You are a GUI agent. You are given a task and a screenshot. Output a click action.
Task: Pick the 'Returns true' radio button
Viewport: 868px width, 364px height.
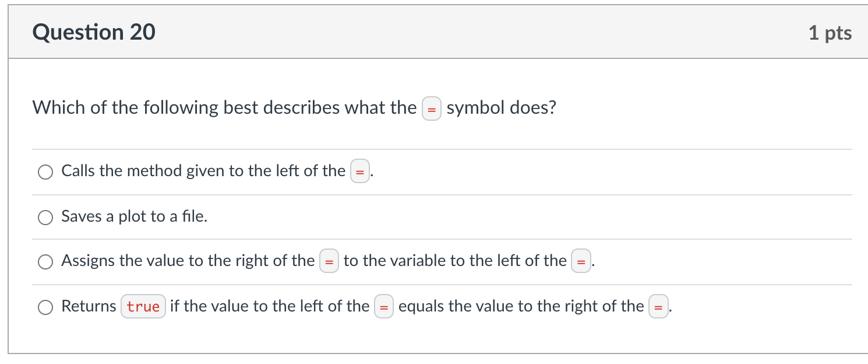pyautogui.click(x=45, y=307)
